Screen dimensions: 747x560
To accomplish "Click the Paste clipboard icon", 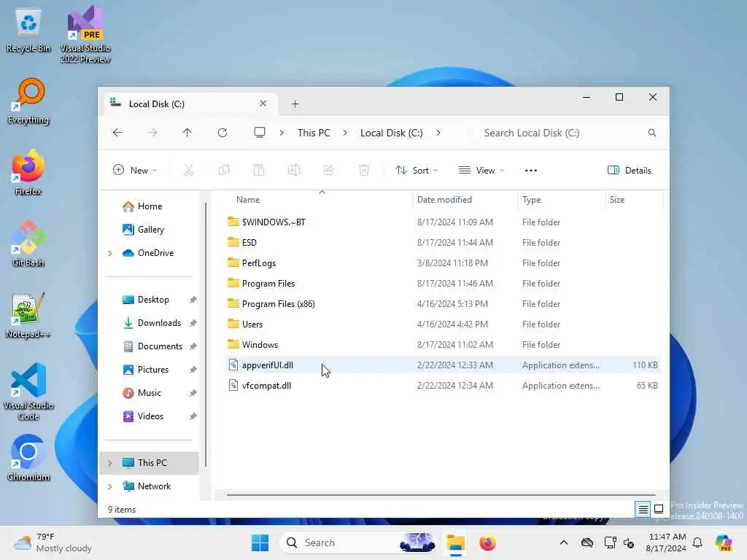I will pyautogui.click(x=259, y=170).
